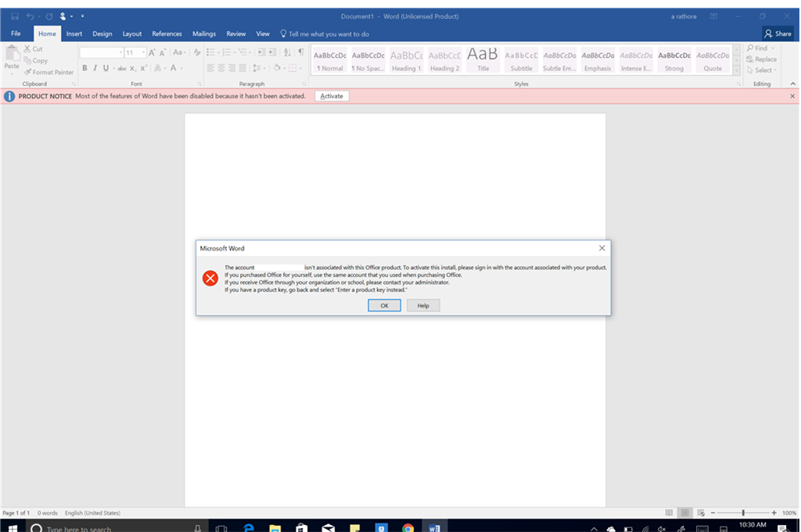Click the Font Color icon
Image resolution: width=801 pixels, height=532 pixels.
[x=174, y=68]
